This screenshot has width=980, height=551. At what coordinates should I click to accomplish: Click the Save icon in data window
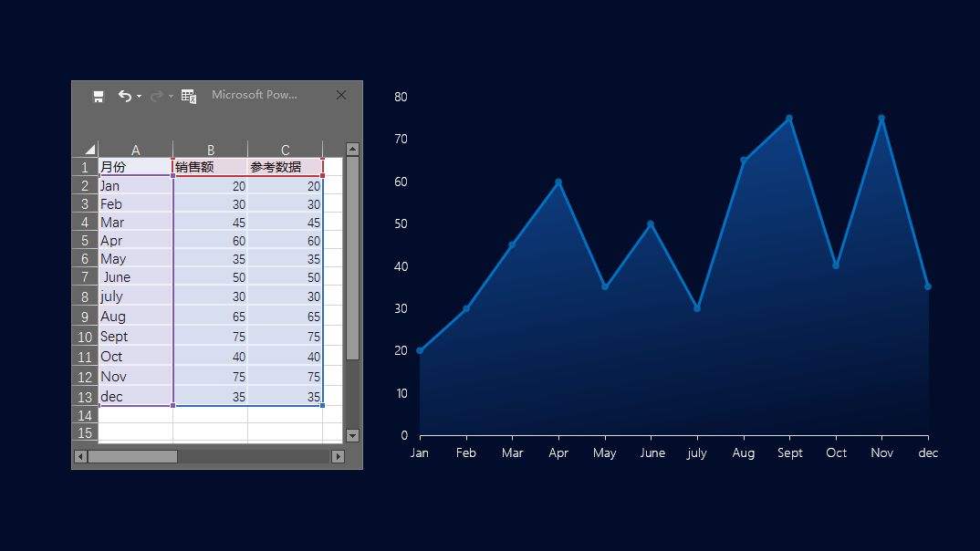click(99, 96)
